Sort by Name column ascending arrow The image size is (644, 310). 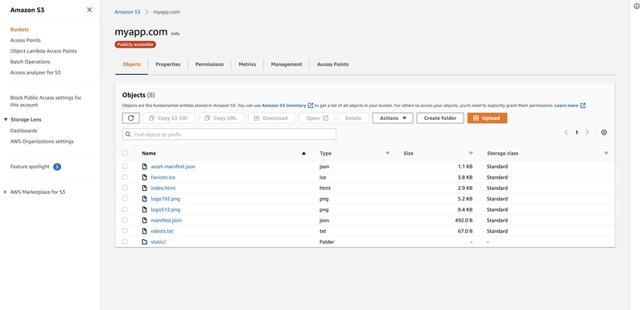click(304, 153)
